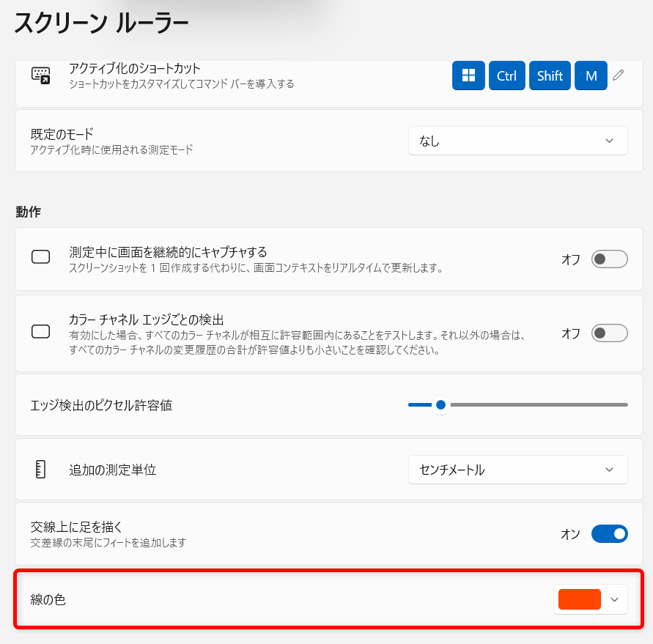Open the 追加の測定単位 dropdown
The image size is (653, 644).
(x=517, y=470)
